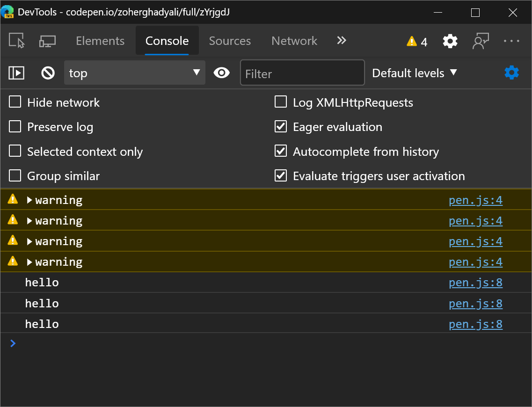Image resolution: width=532 pixels, height=407 pixels.
Task: Open DevTools settings gear in tab bar
Action: pyautogui.click(x=450, y=41)
